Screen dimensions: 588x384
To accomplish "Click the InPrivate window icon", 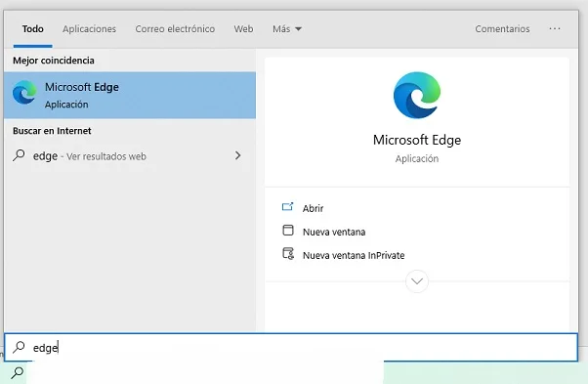I will [x=288, y=254].
